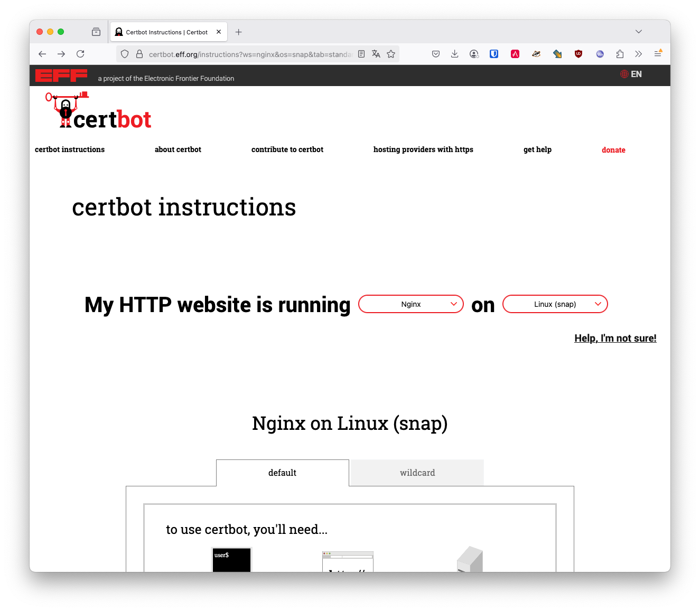Click the user$ terminal thumbnail
The width and height of the screenshot is (700, 611).
click(231, 560)
